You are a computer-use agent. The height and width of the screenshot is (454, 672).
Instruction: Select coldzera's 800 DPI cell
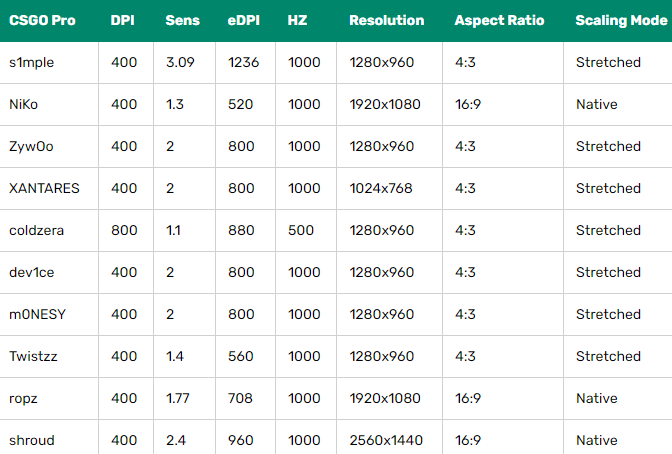124,230
